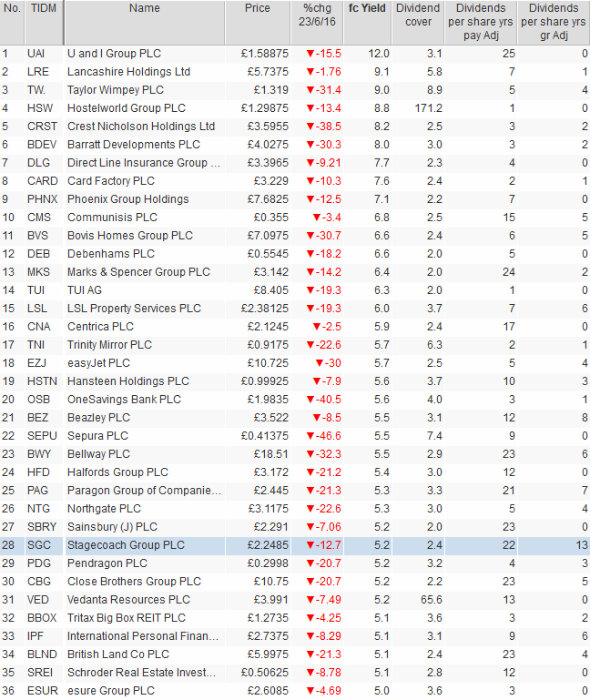Viewport: 590px width, 700px height.
Task: Select Card Factory PLC row
Action: [295, 181]
